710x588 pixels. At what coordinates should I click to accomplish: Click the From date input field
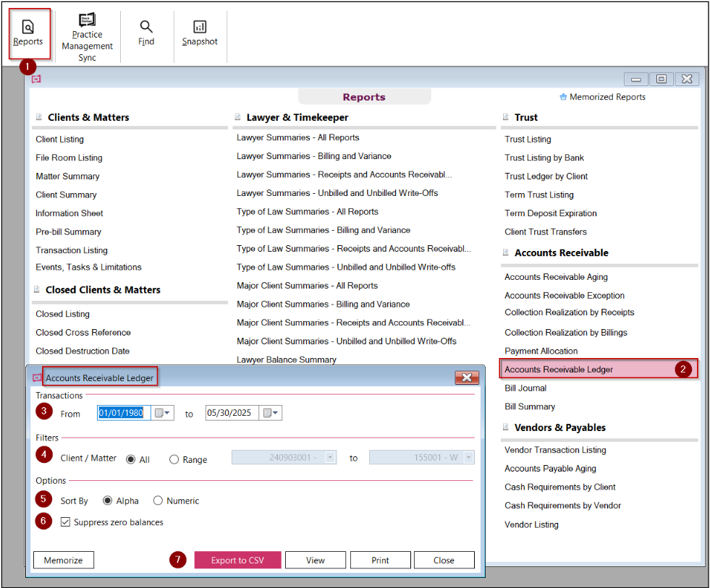coord(124,413)
